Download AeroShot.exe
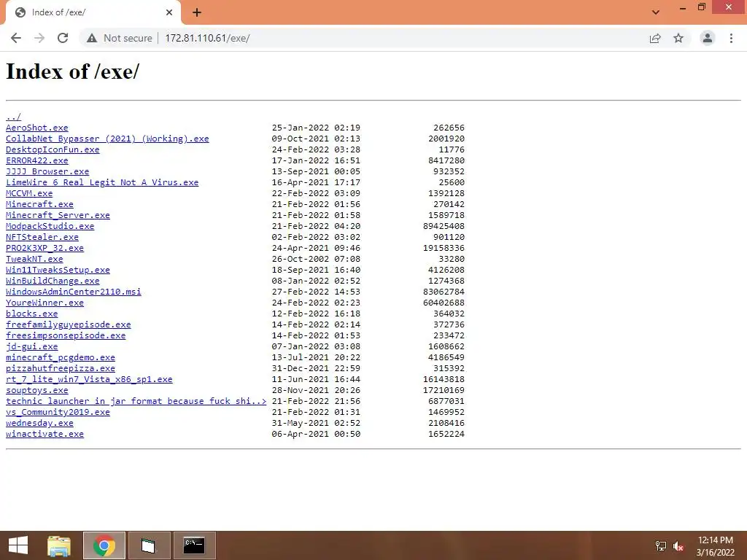This screenshot has width=747, height=560. pyautogui.click(x=37, y=128)
